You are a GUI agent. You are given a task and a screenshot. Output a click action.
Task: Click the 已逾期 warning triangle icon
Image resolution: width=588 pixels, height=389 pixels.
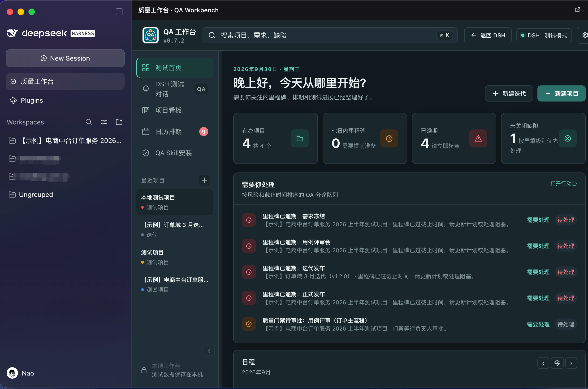point(478,138)
